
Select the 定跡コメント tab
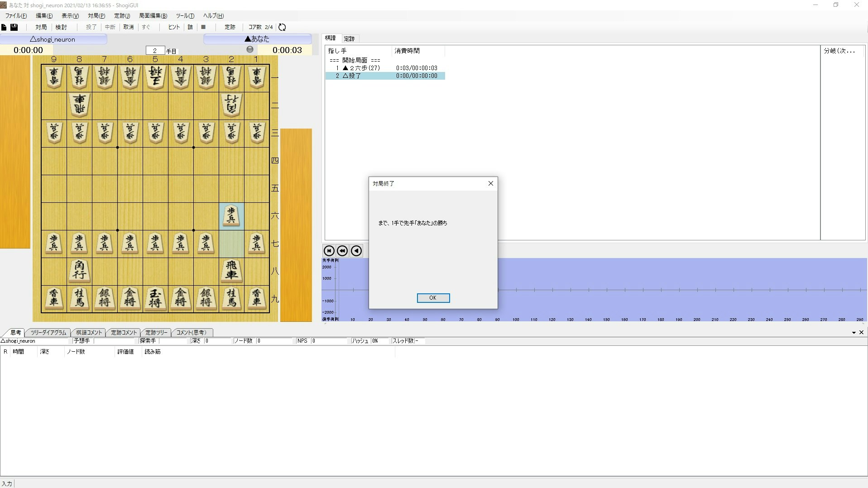[124, 332]
